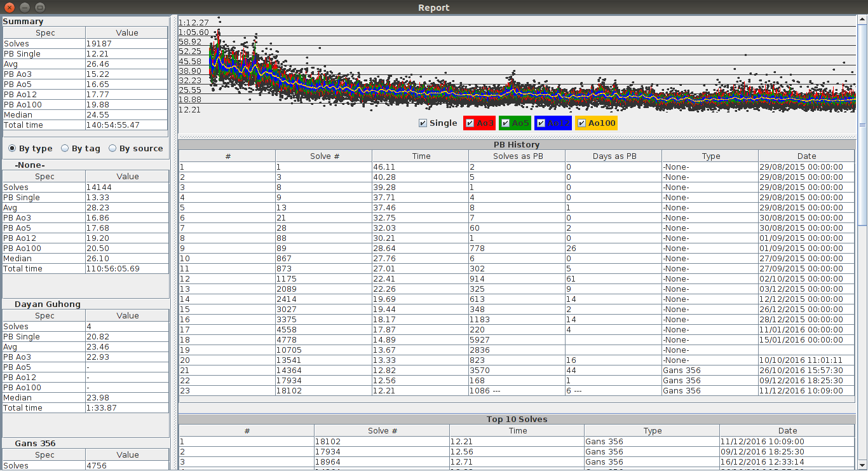Select the date 16/12/2016 12:33:14
This screenshot has height=471, width=868.
pyautogui.click(x=787, y=462)
